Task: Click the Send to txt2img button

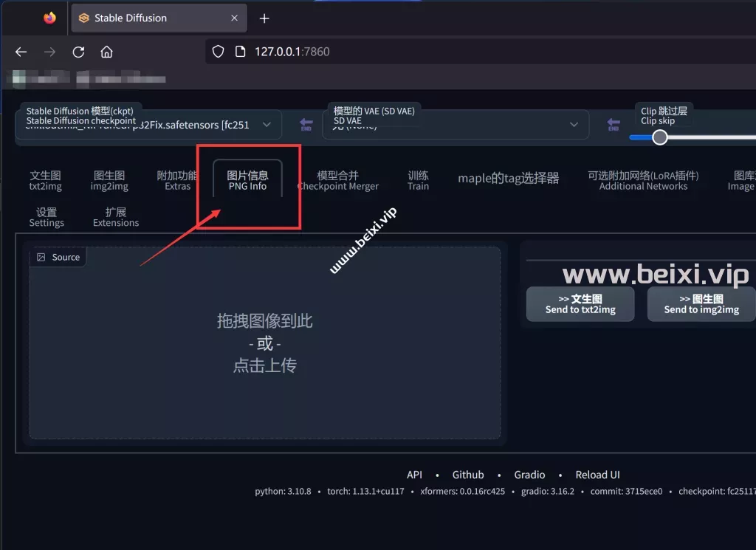Action: click(x=580, y=304)
